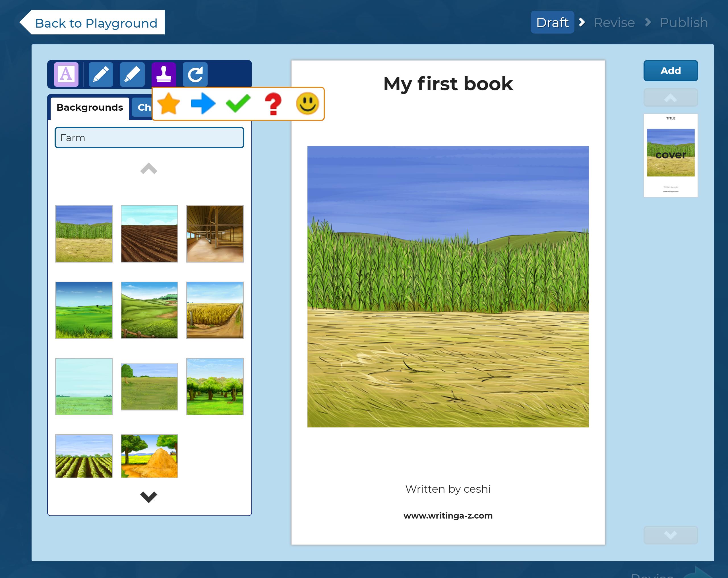Choose the blue arrow stamp
The height and width of the screenshot is (578, 728).
click(203, 104)
